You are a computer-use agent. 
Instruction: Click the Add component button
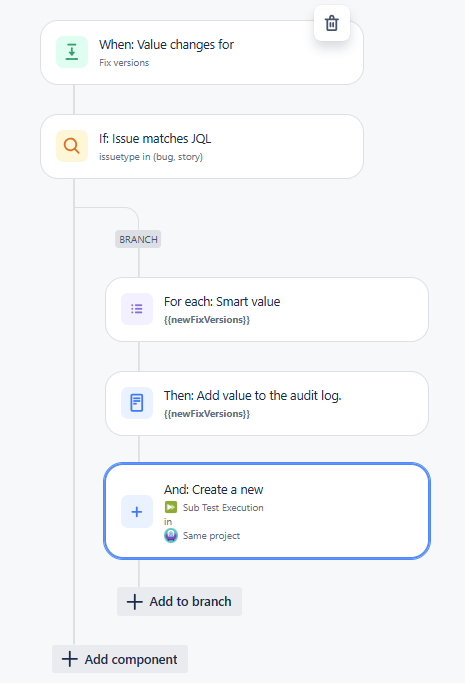120,659
